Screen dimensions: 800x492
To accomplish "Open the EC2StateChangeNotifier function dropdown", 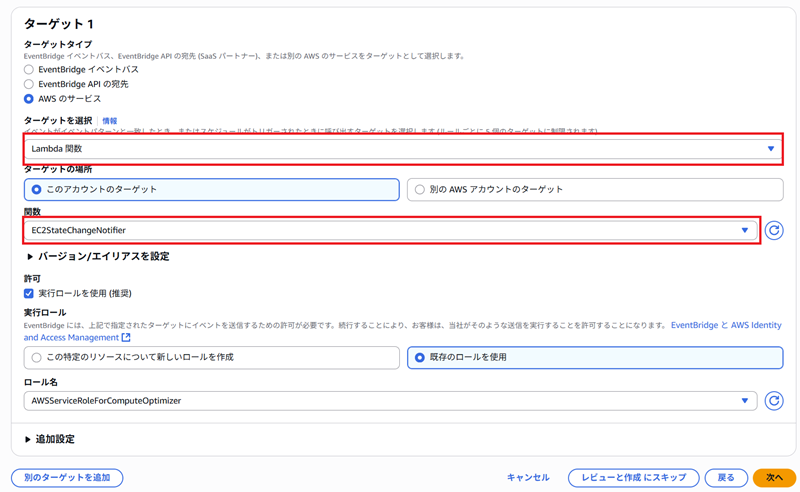I will click(x=390, y=230).
